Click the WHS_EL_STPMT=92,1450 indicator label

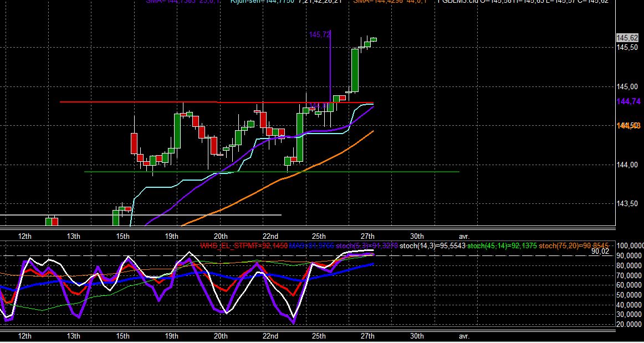coord(243,245)
